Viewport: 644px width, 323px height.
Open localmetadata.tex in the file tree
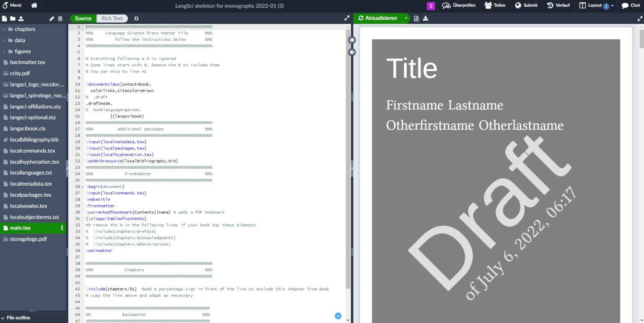coord(31,184)
